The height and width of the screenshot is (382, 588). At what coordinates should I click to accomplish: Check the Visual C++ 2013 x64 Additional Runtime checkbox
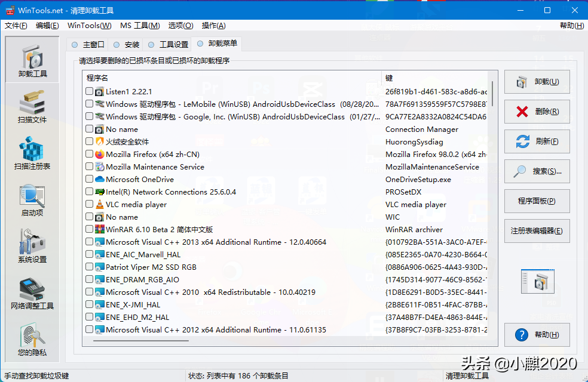coord(89,242)
